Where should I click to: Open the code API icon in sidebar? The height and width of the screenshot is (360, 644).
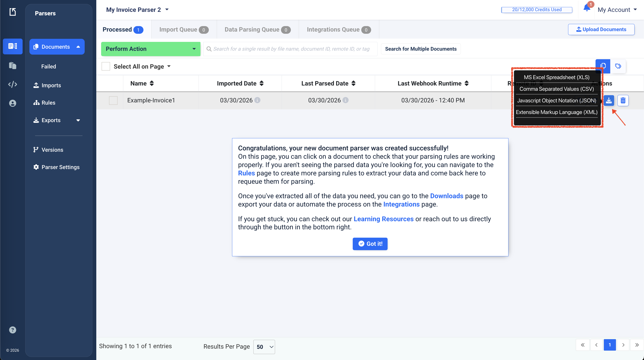[13, 84]
